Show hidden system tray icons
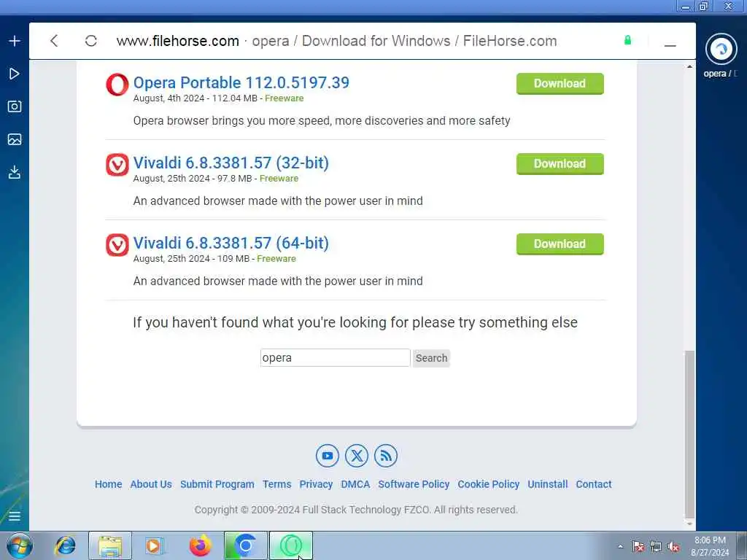747x560 pixels. click(x=620, y=547)
